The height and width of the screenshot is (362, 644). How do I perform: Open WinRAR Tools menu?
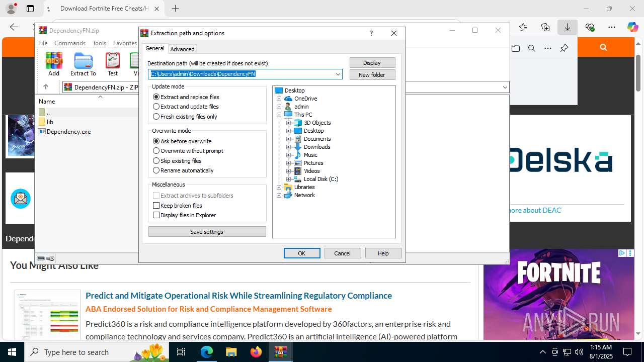tap(99, 43)
